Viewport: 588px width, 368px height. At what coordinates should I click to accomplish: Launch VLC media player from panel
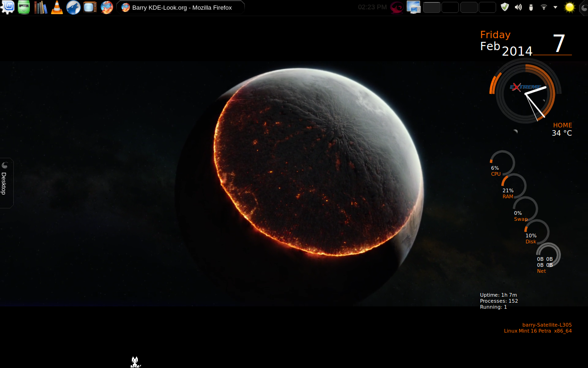[x=57, y=7]
